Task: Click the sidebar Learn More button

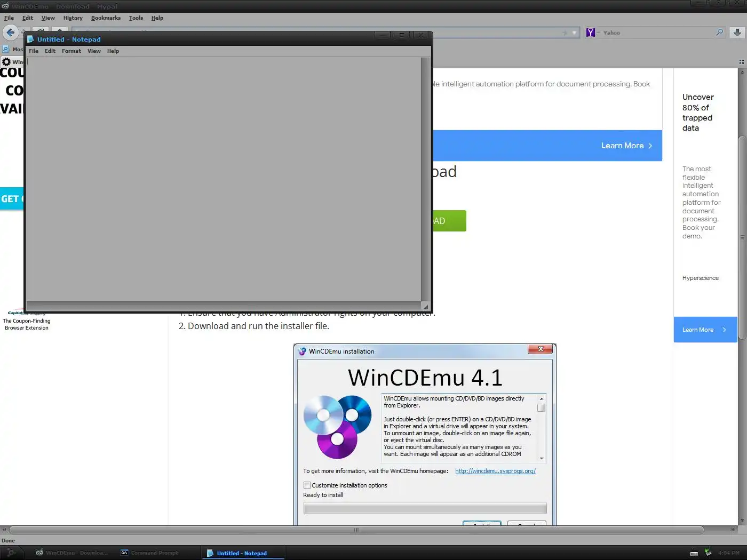Action: pyautogui.click(x=705, y=330)
